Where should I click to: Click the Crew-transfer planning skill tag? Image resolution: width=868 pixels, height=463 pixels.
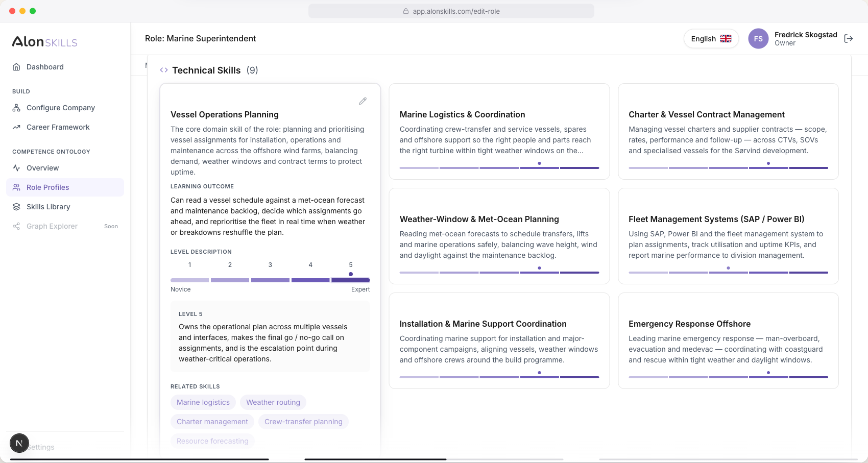[x=303, y=422]
